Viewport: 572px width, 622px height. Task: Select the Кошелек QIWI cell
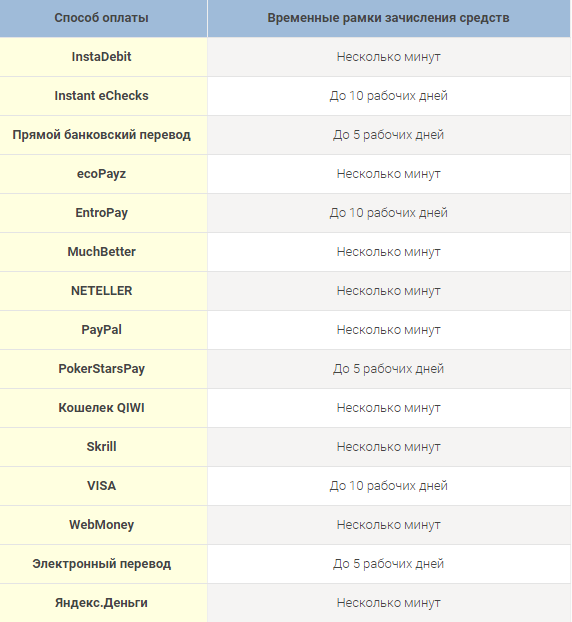pyautogui.click(x=101, y=408)
